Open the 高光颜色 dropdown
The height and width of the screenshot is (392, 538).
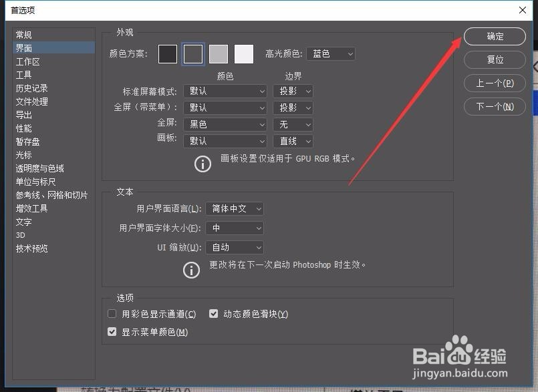(x=331, y=53)
